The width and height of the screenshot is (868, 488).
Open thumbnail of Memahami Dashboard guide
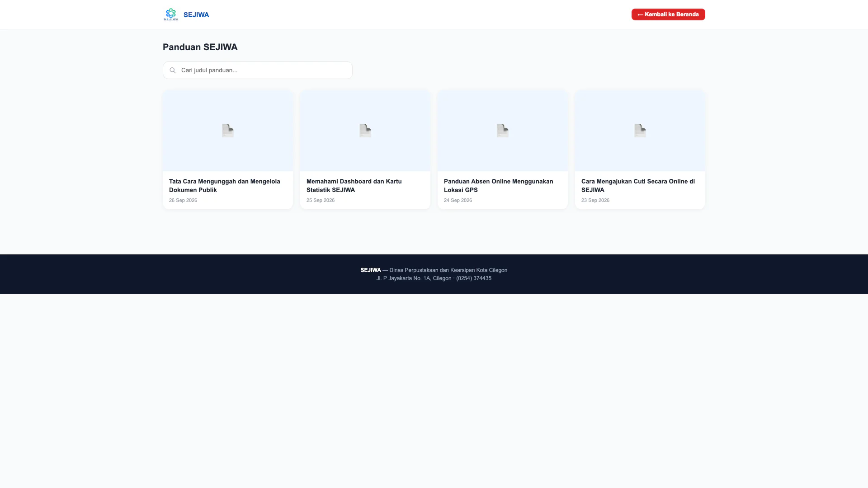point(365,131)
